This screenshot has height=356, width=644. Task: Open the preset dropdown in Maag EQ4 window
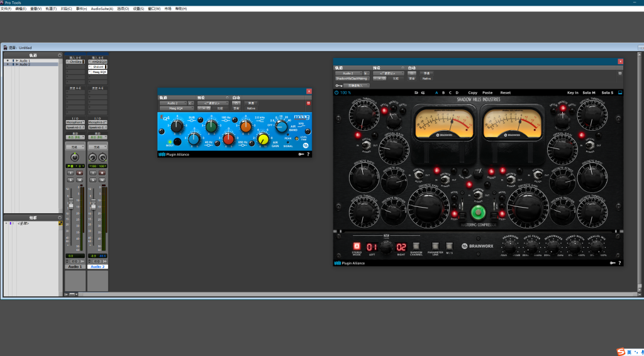coord(213,103)
